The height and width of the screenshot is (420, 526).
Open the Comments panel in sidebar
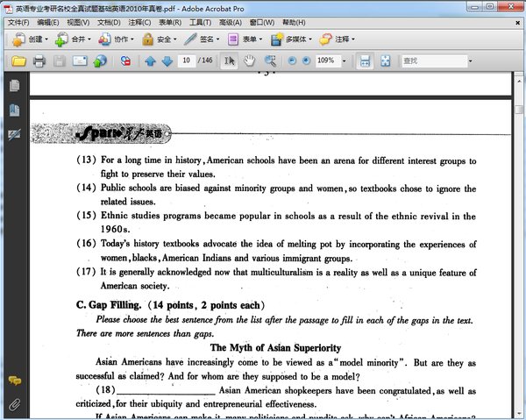point(14,381)
